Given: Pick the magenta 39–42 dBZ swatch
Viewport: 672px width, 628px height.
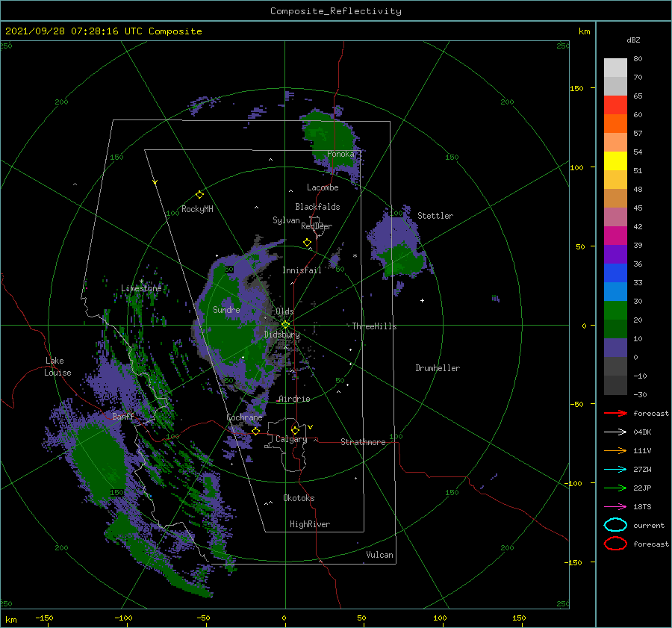Looking at the screenshot, I should click(x=615, y=236).
